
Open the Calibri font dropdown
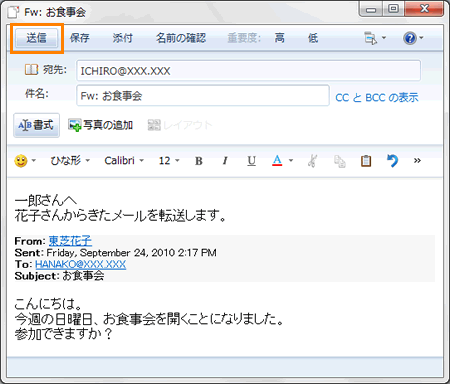coord(124,161)
